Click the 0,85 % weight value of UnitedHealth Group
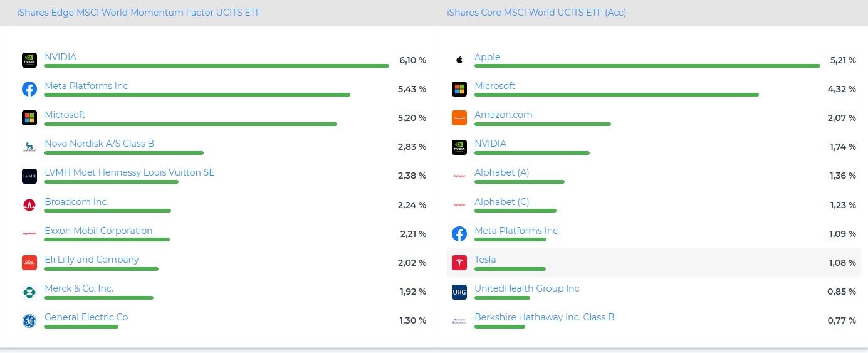This screenshot has height=353, width=868. coord(842,292)
